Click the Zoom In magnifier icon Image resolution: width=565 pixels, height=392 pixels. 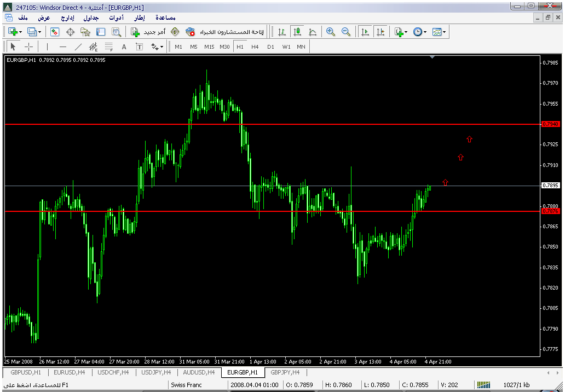(330, 32)
